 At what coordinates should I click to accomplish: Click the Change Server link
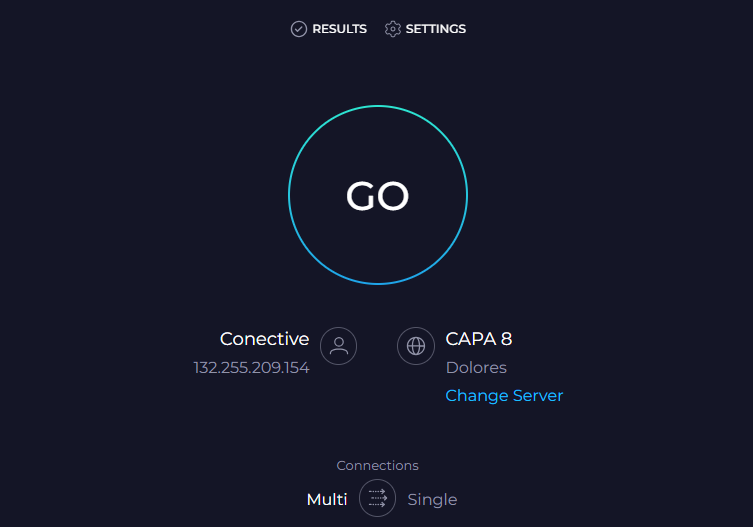coord(504,395)
